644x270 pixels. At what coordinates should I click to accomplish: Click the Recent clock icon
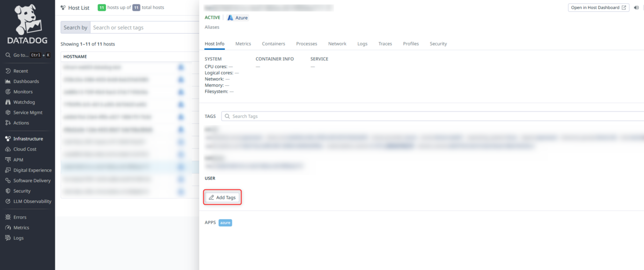click(x=8, y=71)
